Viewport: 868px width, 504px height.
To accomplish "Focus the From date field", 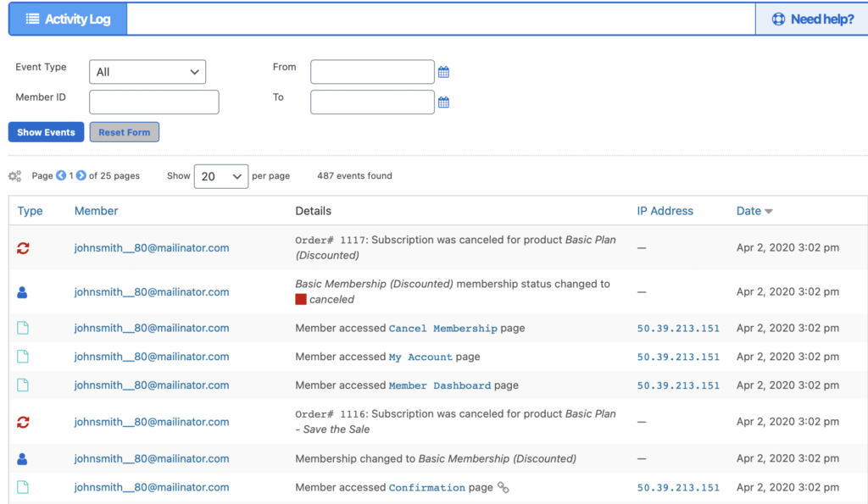I will coord(372,72).
